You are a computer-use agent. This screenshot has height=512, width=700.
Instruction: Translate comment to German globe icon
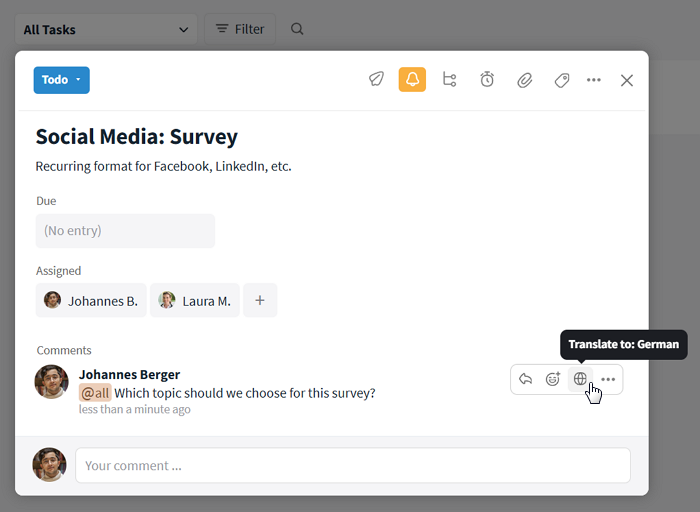tap(580, 379)
